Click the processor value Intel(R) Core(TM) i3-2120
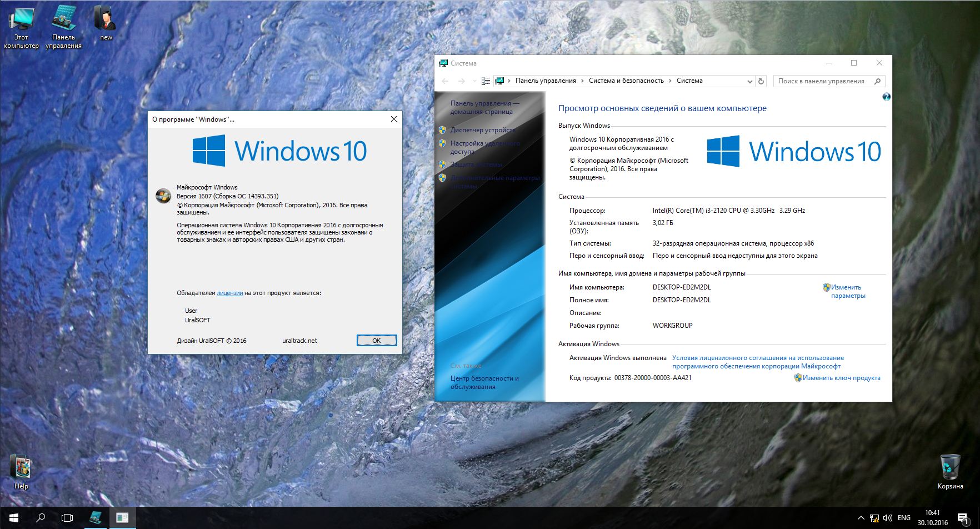 tap(729, 211)
